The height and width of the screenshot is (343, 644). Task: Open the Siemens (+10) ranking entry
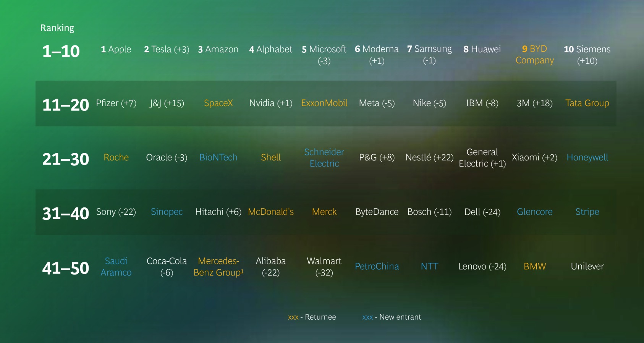pos(587,55)
